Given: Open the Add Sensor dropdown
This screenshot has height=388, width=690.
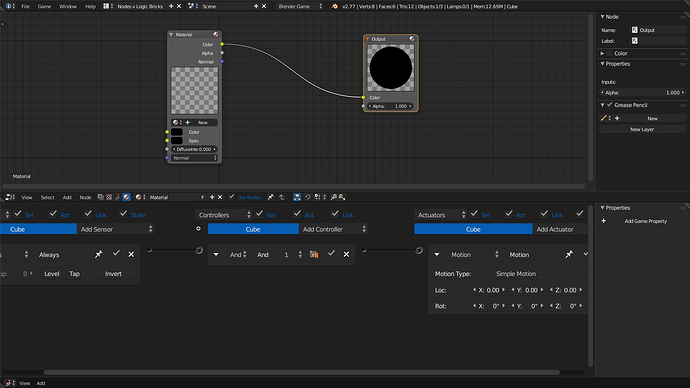Looking at the screenshot, I should point(116,229).
